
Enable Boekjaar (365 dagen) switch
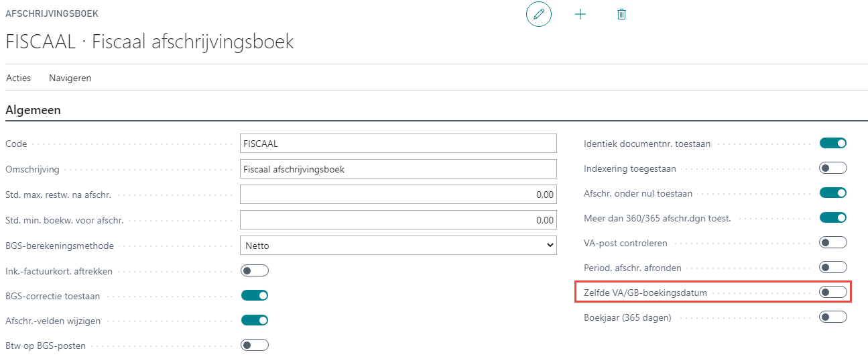tap(833, 317)
